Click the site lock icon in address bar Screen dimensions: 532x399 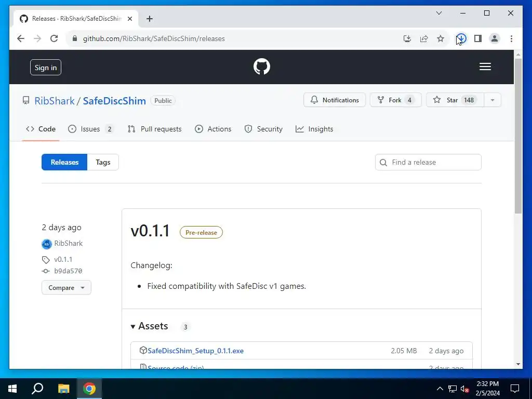click(x=75, y=38)
